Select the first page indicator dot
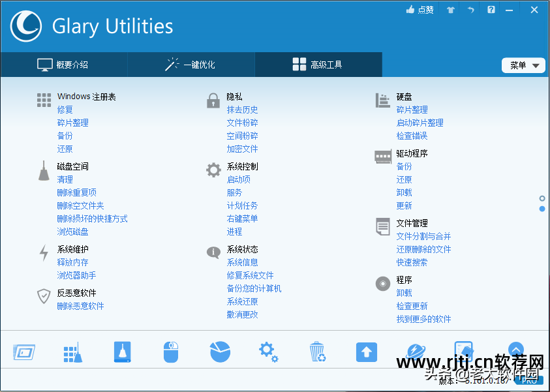550x392 pixels. pos(542,198)
